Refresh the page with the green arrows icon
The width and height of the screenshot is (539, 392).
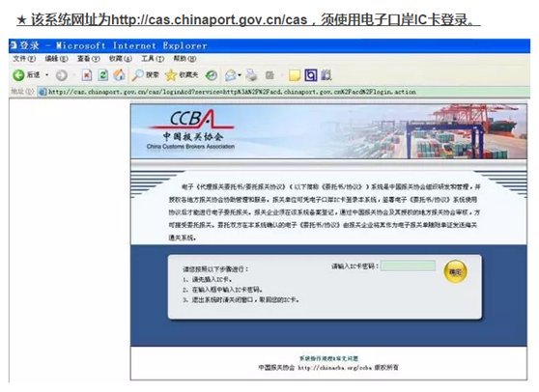(102, 75)
